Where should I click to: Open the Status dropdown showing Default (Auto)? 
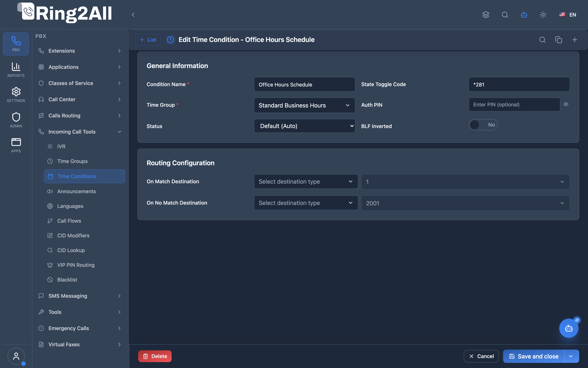click(304, 126)
